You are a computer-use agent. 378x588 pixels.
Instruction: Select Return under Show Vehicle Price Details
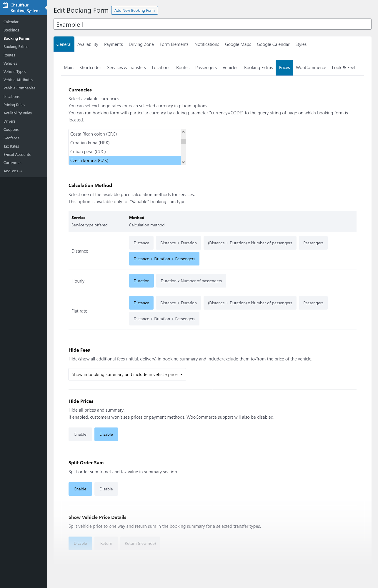click(x=106, y=543)
